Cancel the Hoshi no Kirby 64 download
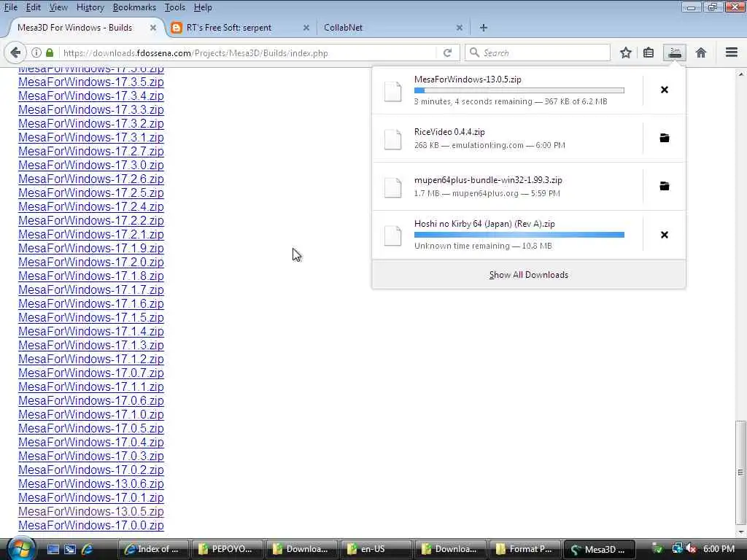This screenshot has width=747, height=560. [664, 235]
